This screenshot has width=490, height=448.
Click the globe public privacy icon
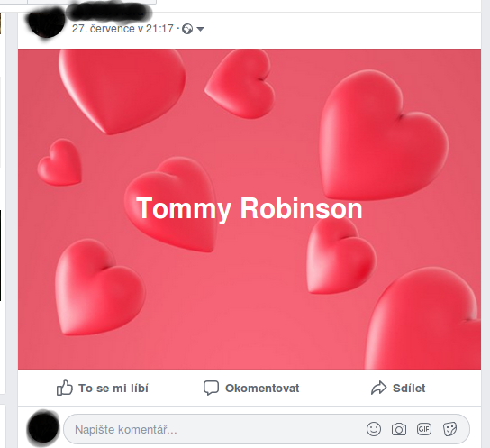coord(187,29)
